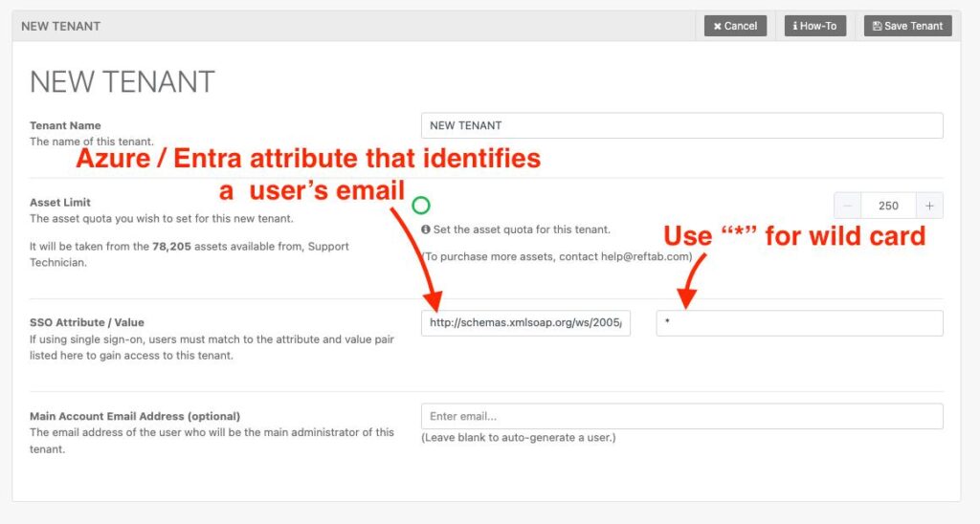Click the help@reftab.com contact text
The height and width of the screenshot is (524, 980).
pos(644,256)
